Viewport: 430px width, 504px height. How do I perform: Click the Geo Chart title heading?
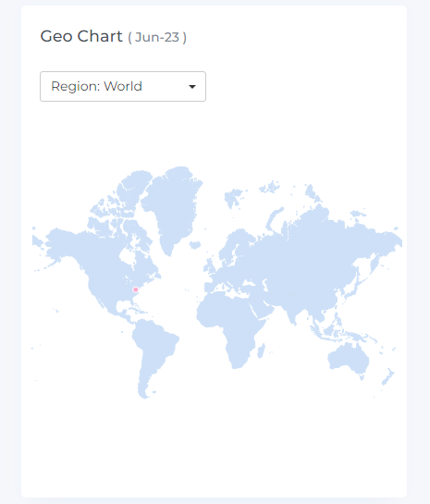pos(81,36)
